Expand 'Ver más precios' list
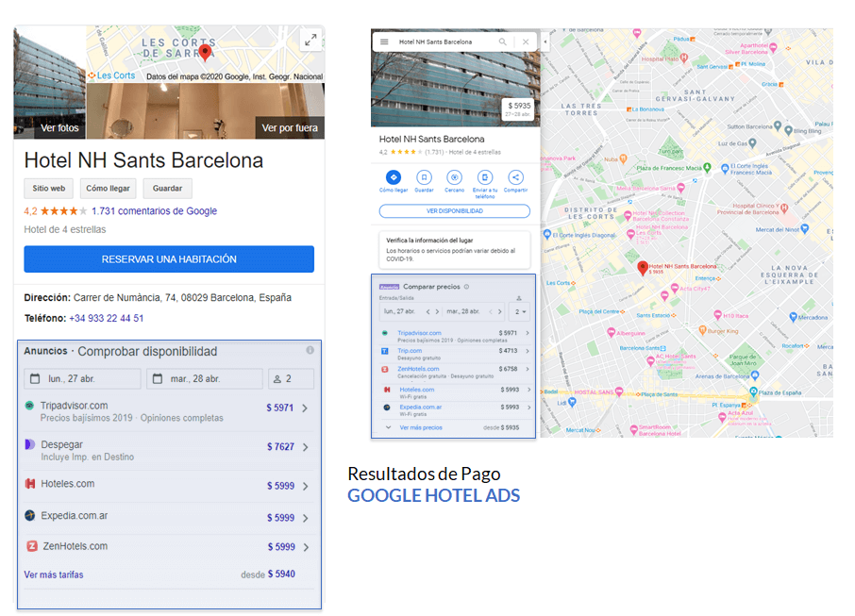The height and width of the screenshot is (616, 855). (420, 428)
